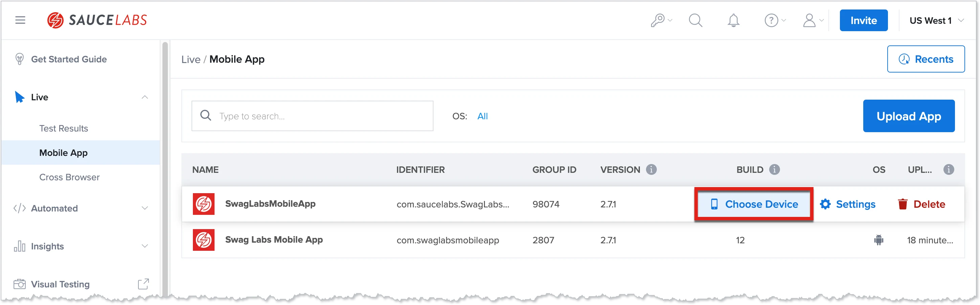Viewport: 980px width, 305px height.
Task: Click the NAME column header
Action: [x=205, y=170]
